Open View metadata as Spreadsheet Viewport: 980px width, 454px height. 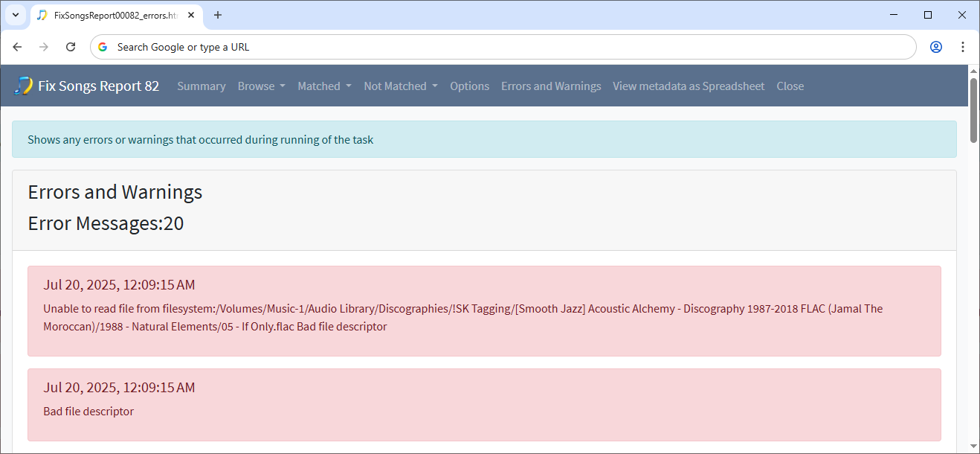coord(689,86)
